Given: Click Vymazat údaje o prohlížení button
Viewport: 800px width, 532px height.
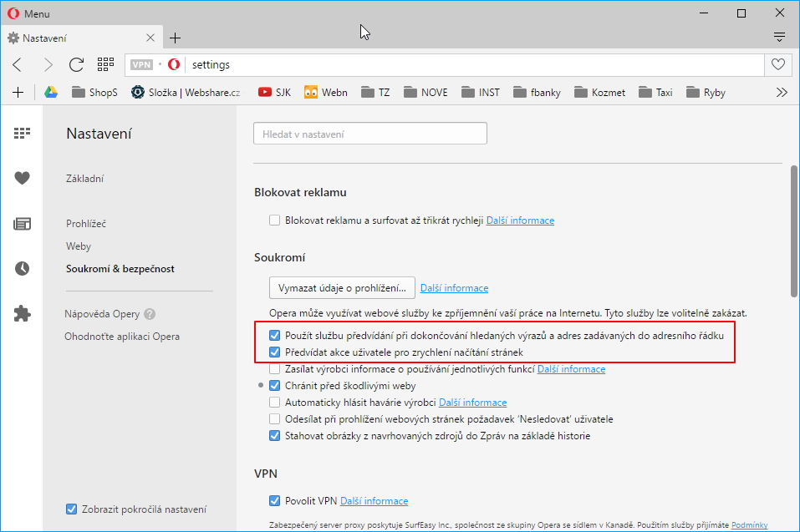Looking at the screenshot, I should pyautogui.click(x=342, y=288).
